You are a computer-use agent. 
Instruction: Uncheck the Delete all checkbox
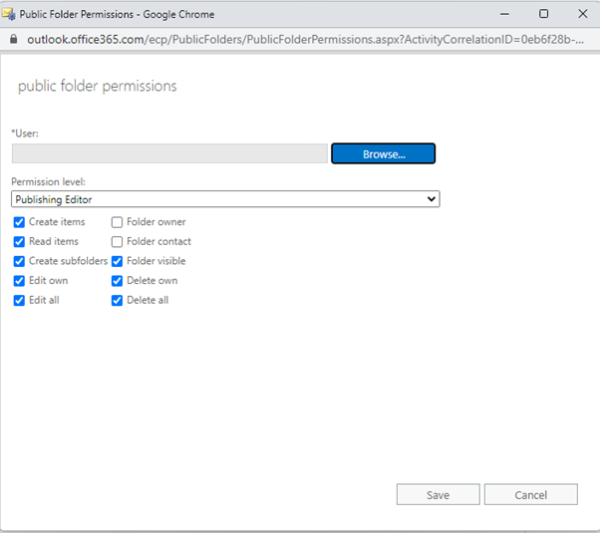click(117, 300)
